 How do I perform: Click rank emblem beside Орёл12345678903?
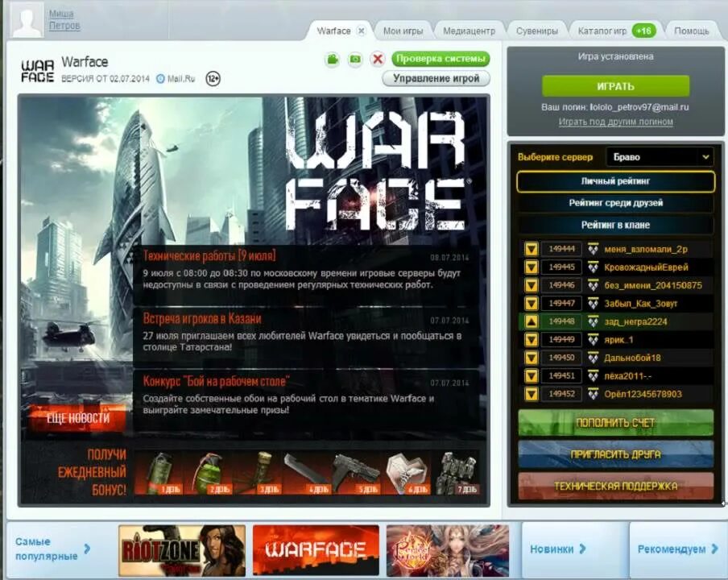(593, 394)
